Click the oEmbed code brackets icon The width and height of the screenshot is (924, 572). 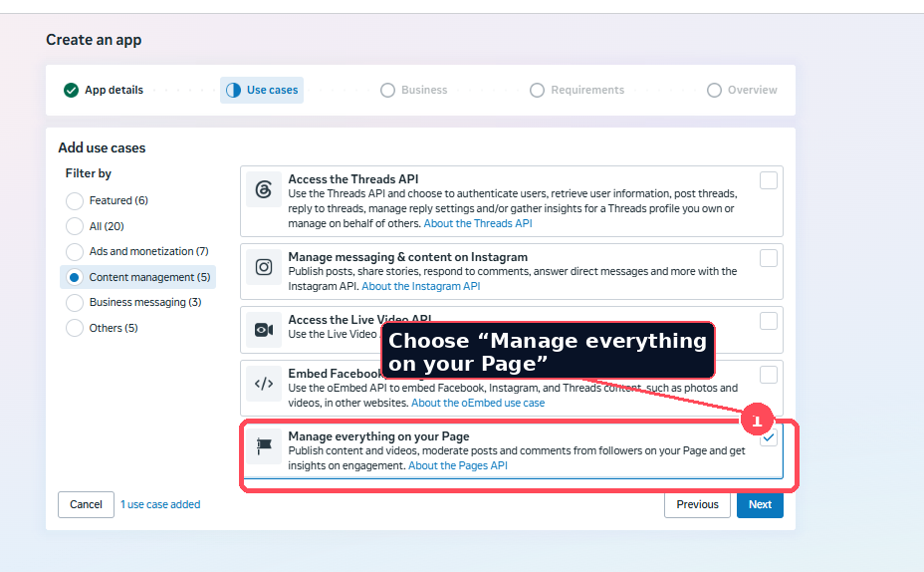tap(264, 384)
